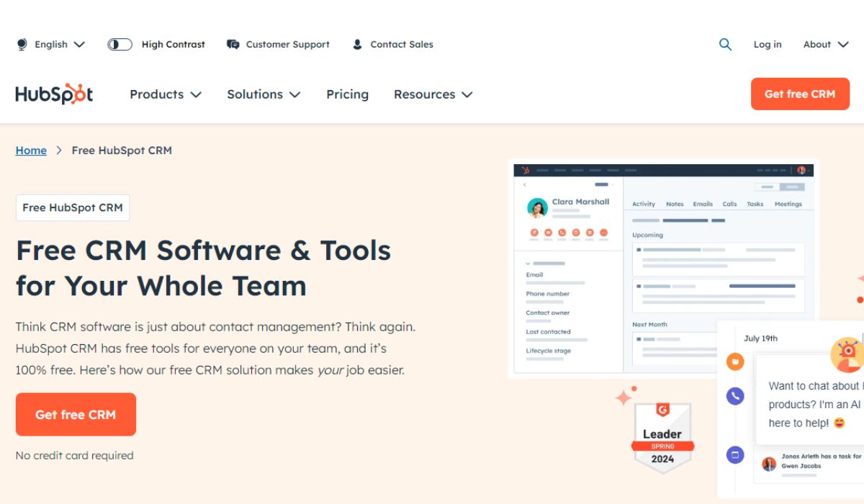The width and height of the screenshot is (864, 504).
Task: Select the Notes tab in preview
Action: pos(675,204)
